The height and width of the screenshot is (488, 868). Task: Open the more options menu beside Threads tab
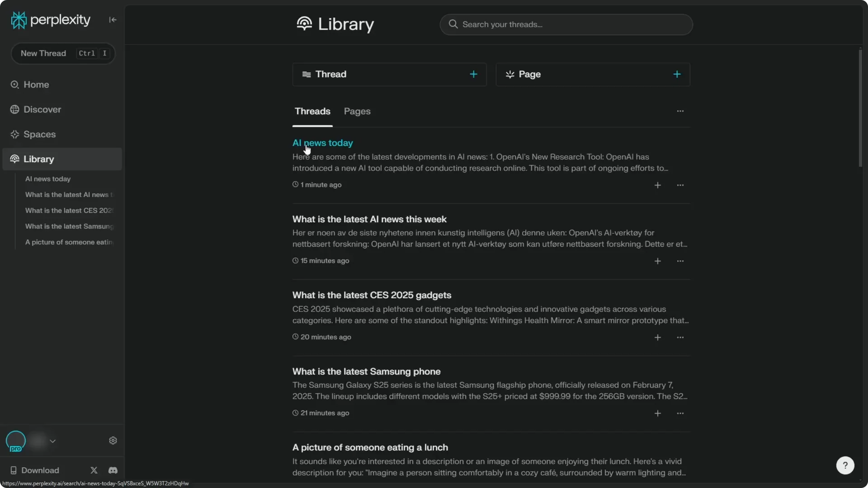click(x=680, y=111)
